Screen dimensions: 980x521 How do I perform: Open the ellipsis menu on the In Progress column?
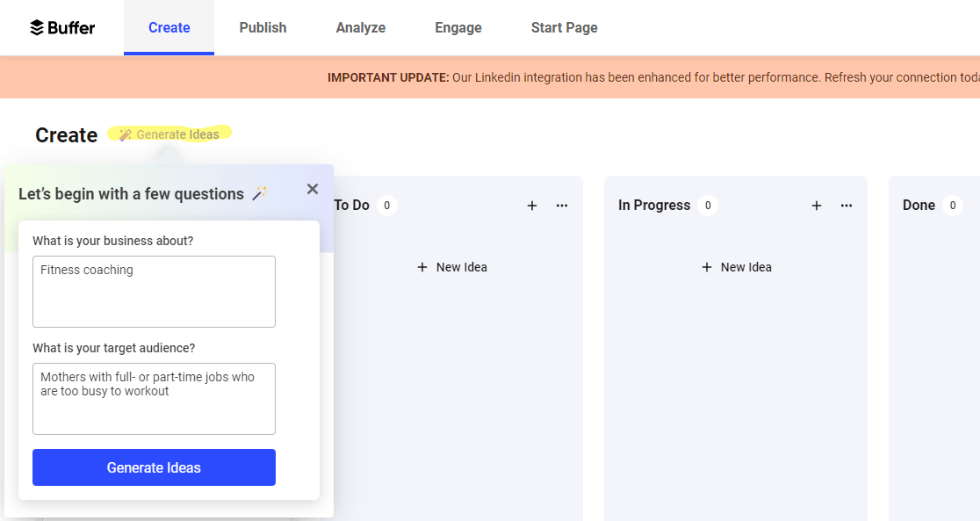click(x=846, y=205)
